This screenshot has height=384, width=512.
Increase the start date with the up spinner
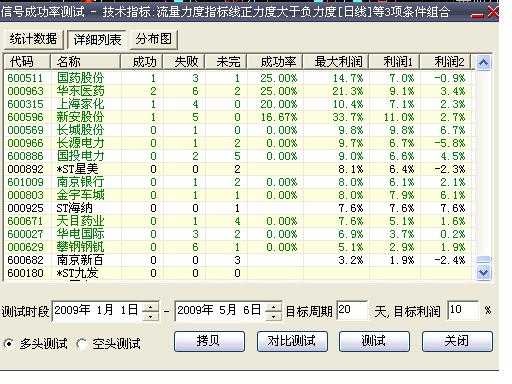pyautogui.click(x=150, y=307)
